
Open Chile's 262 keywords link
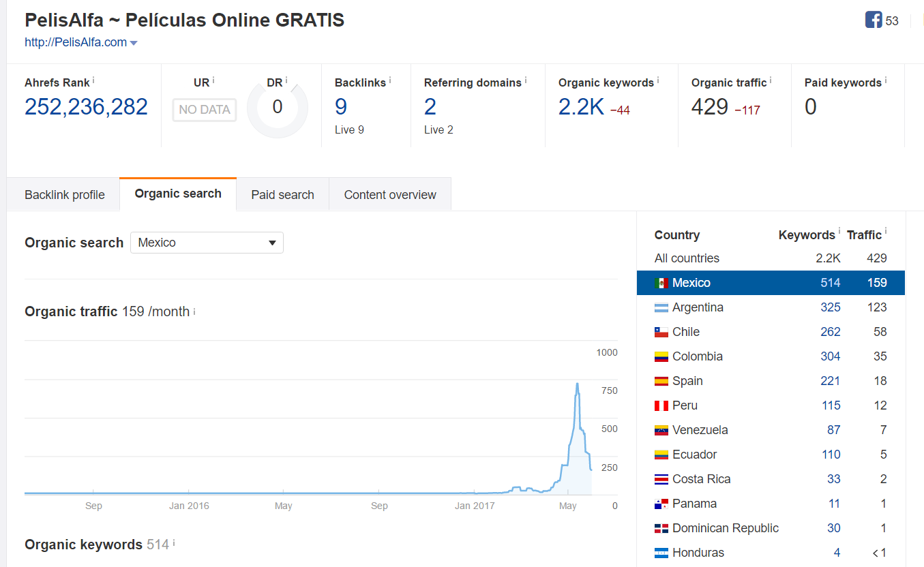pyautogui.click(x=831, y=332)
